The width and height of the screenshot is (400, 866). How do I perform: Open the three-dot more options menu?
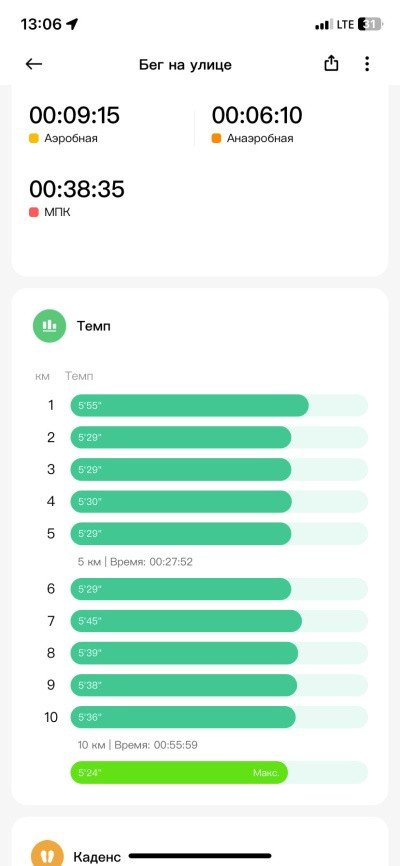point(367,64)
